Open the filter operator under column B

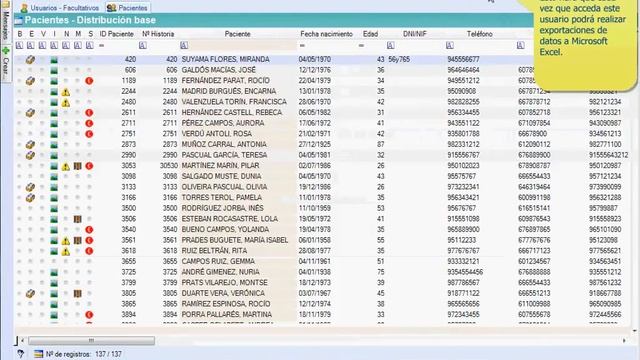point(19,46)
